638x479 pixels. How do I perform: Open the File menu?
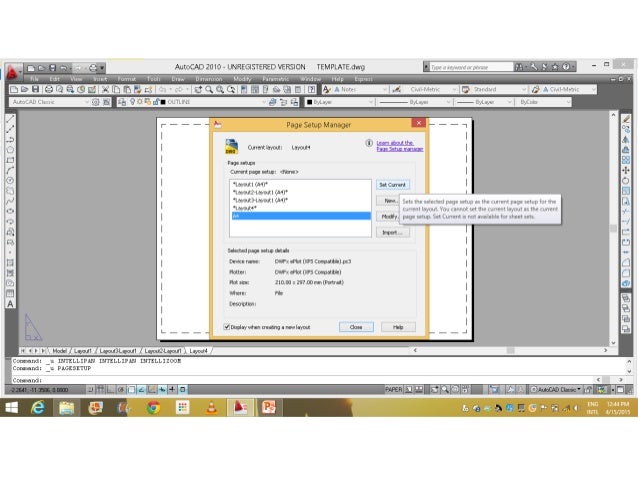tap(34, 79)
